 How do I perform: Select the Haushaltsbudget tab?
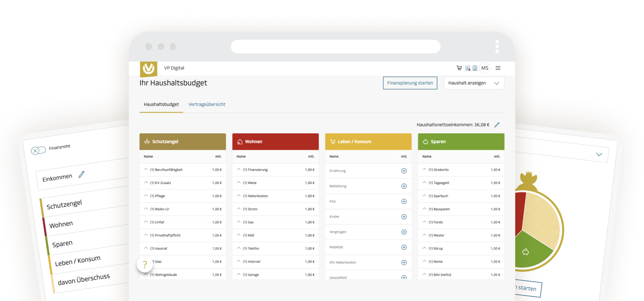161,104
